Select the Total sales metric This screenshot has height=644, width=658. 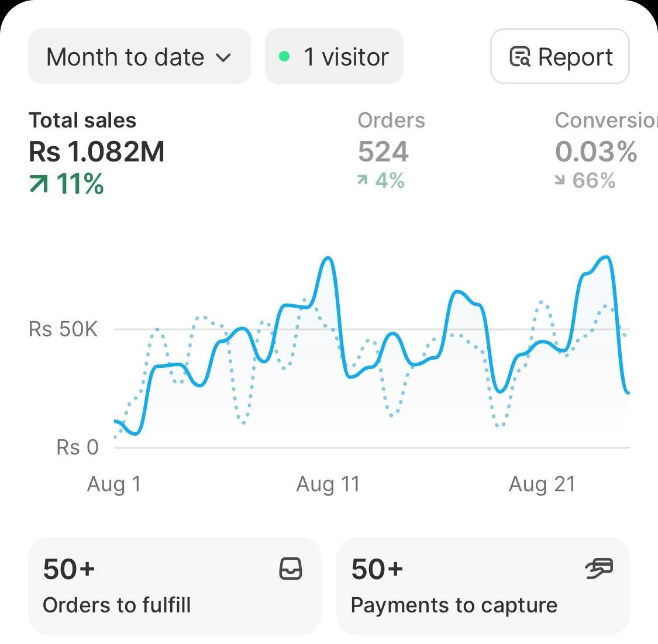[97, 153]
